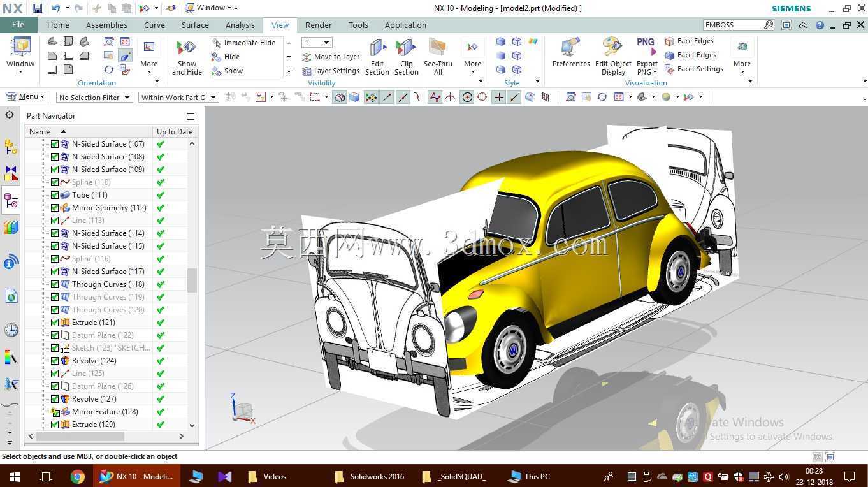868x487 pixels.
Task: Open Google Chrome from the taskbar
Action: pyautogui.click(x=77, y=476)
